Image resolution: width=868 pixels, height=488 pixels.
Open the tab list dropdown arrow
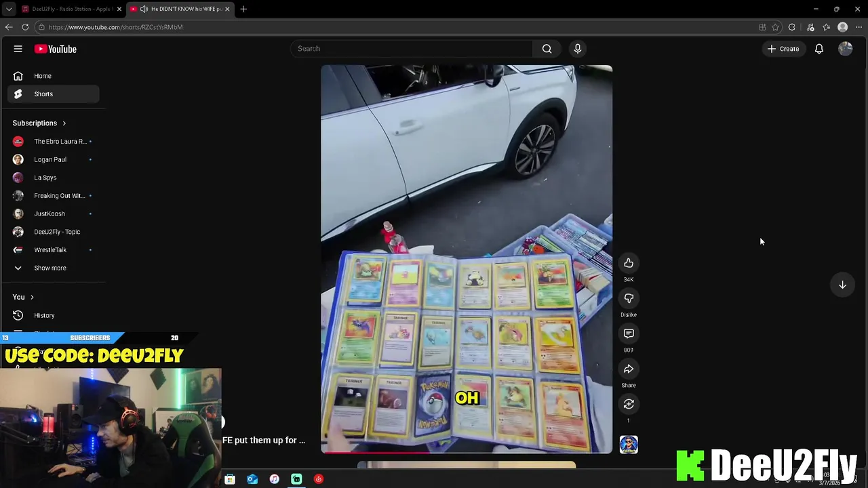(x=8, y=9)
